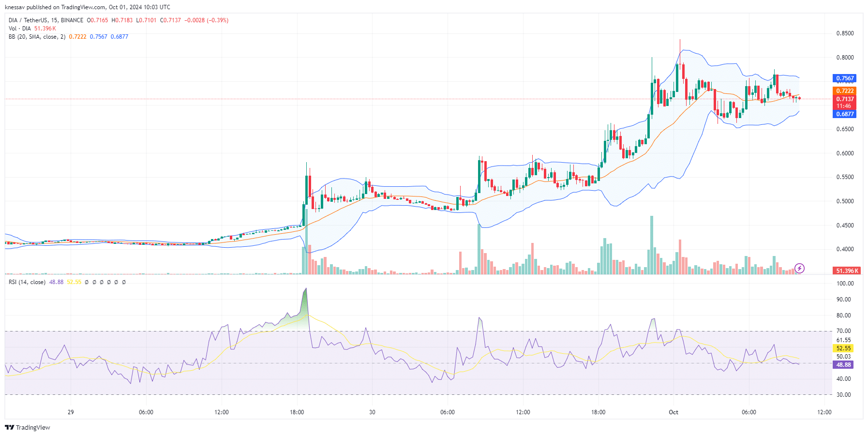This screenshot has width=868, height=436.
Task: Click the Vol · DIA indicator label
Action: [20, 29]
